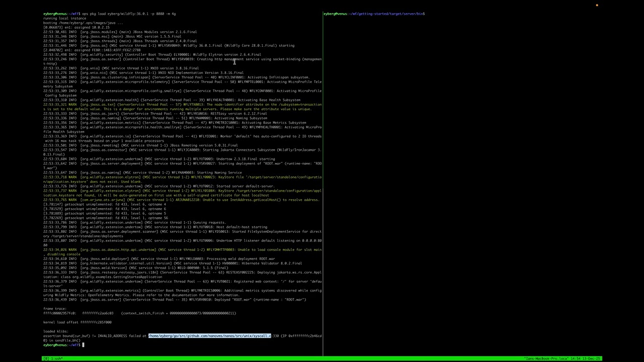Click the 'loaded klibs:' line
644x362 pixels.
55,331
